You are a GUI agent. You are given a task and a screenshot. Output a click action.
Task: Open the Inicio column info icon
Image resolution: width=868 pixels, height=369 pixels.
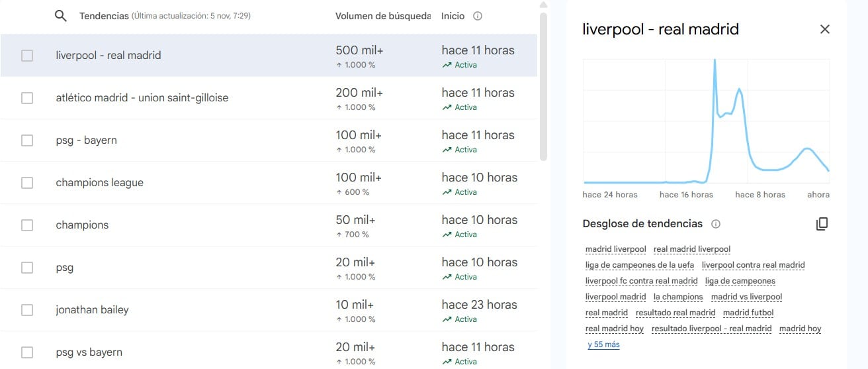478,16
